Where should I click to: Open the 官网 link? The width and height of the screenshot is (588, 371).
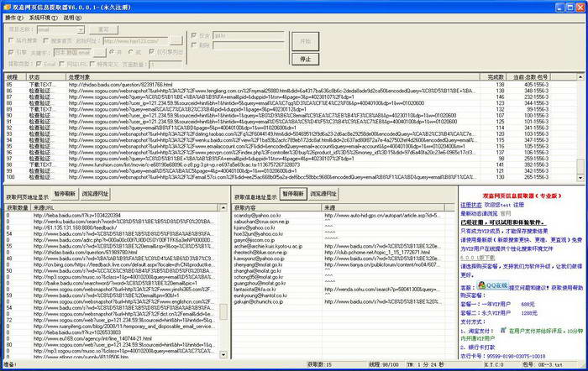(505, 213)
